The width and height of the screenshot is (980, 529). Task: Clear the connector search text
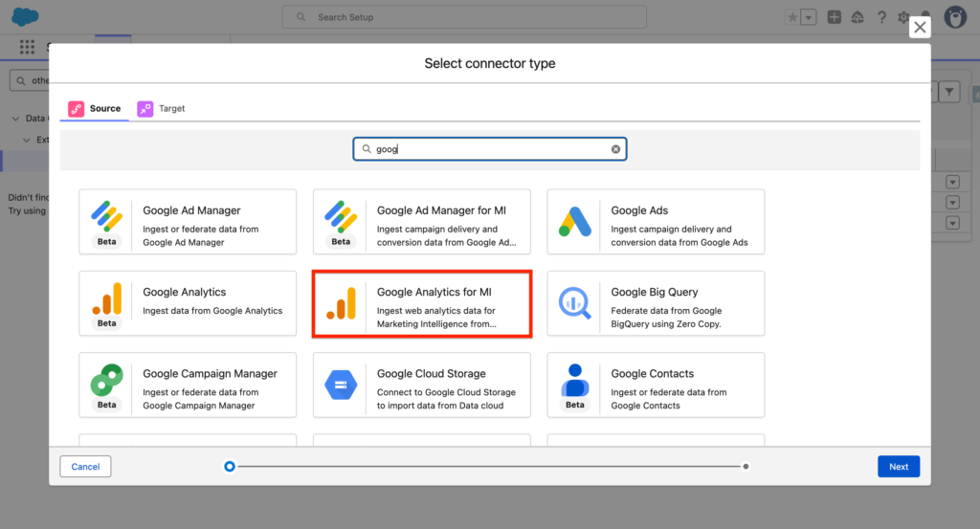[615, 149]
